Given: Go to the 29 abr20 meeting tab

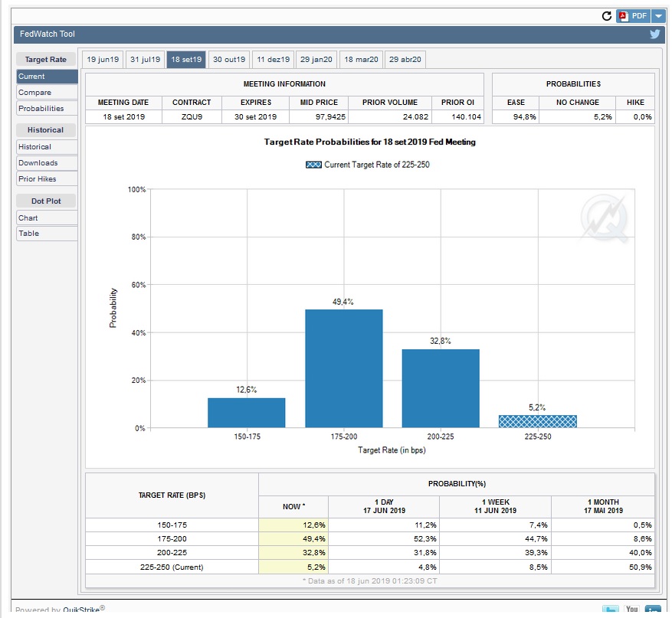Looking at the screenshot, I should [405, 60].
